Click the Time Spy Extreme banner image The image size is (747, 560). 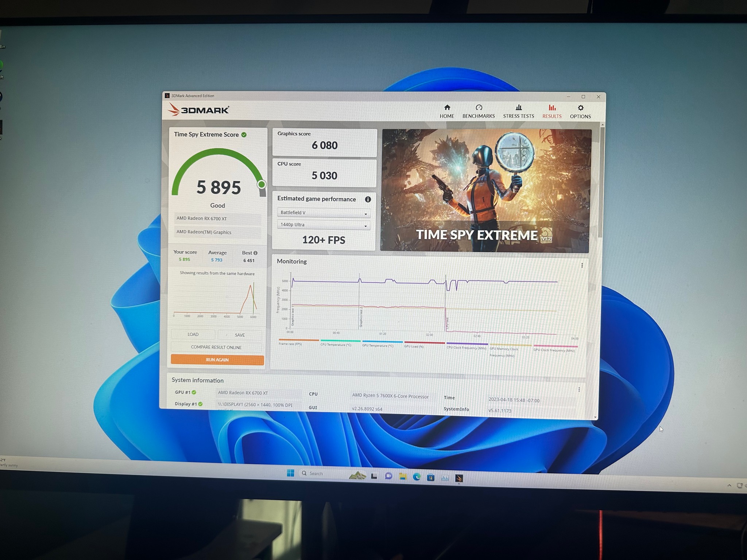[x=485, y=191]
